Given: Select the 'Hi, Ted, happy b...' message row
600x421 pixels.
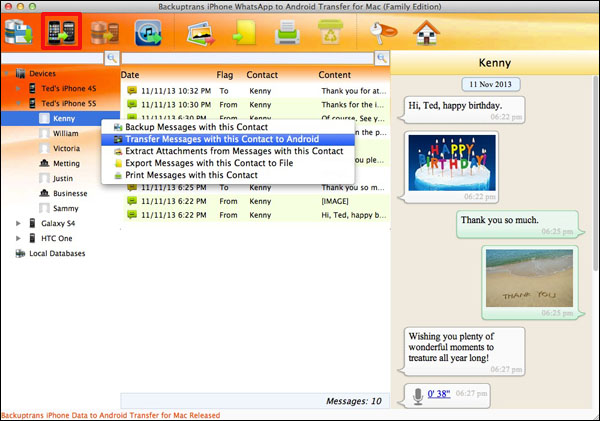Looking at the screenshot, I should coord(256,215).
